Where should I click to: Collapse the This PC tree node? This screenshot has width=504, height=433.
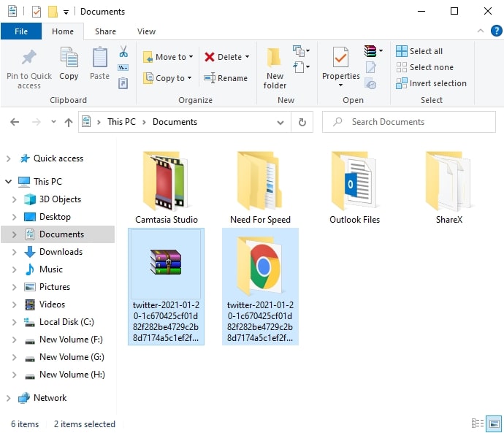[x=9, y=182]
